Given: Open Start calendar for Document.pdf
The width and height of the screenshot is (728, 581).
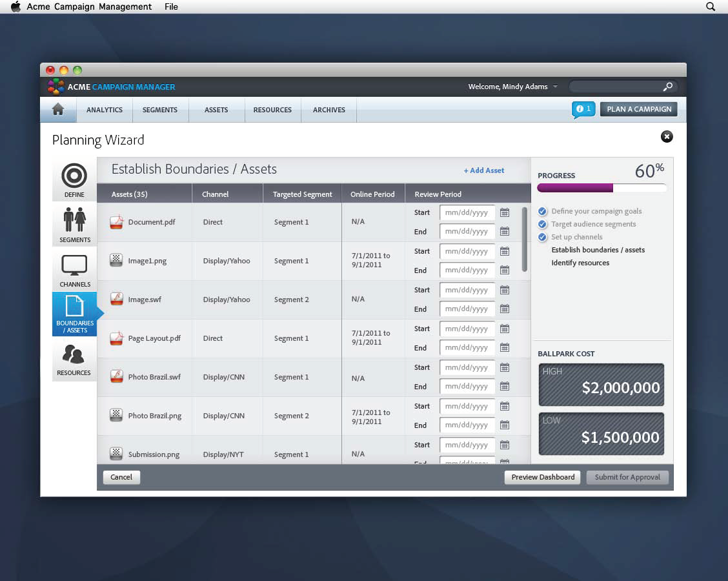Looking at the screenshot, I should [x=505, y=212].
